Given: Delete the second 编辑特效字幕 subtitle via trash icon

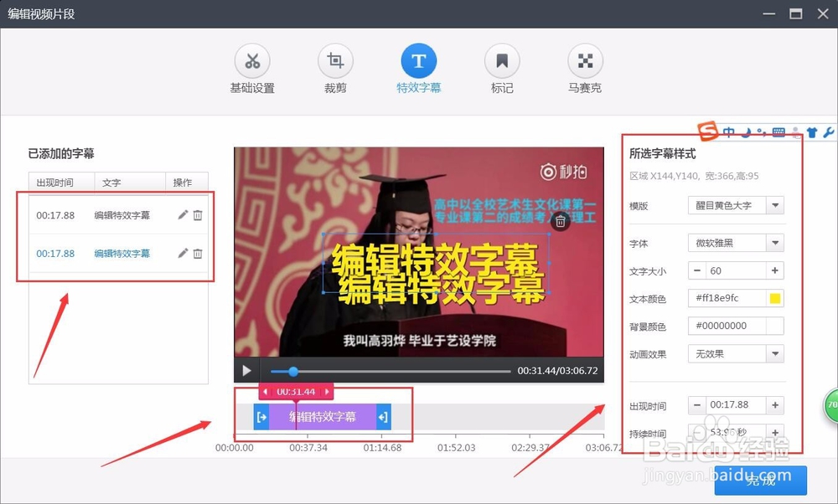Looking at the screenshot, I should [x=198, y=253].
